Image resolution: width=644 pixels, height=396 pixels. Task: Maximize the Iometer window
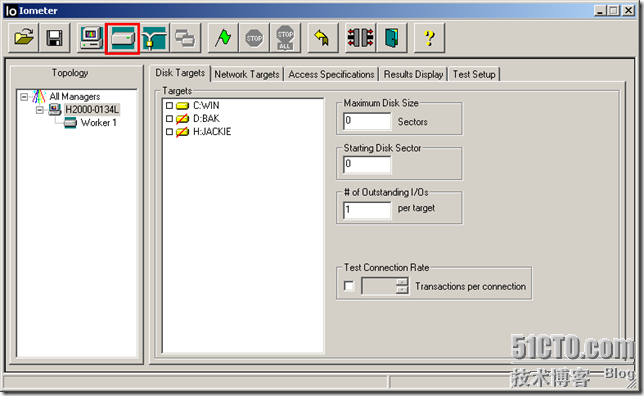613,11
